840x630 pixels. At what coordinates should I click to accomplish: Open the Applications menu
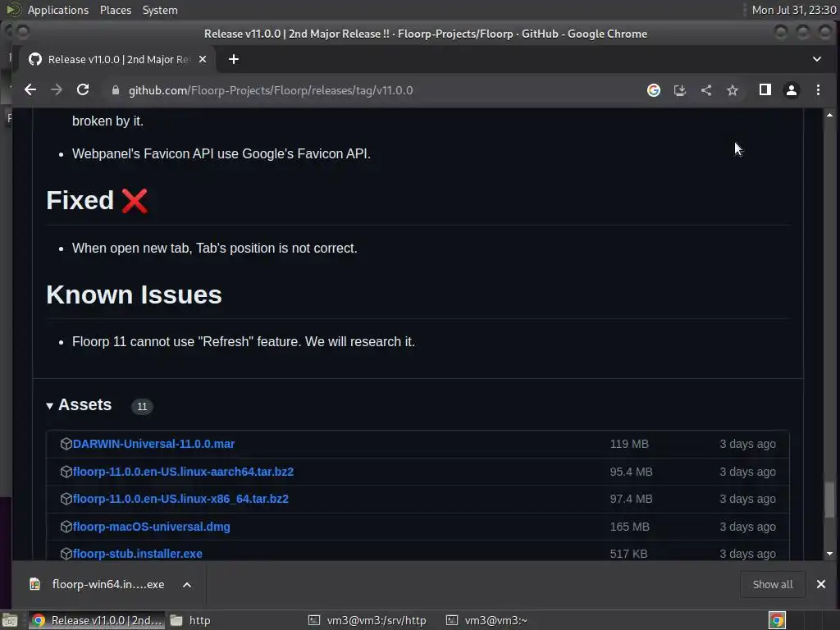pyautogui.click(x=58, y=10)
